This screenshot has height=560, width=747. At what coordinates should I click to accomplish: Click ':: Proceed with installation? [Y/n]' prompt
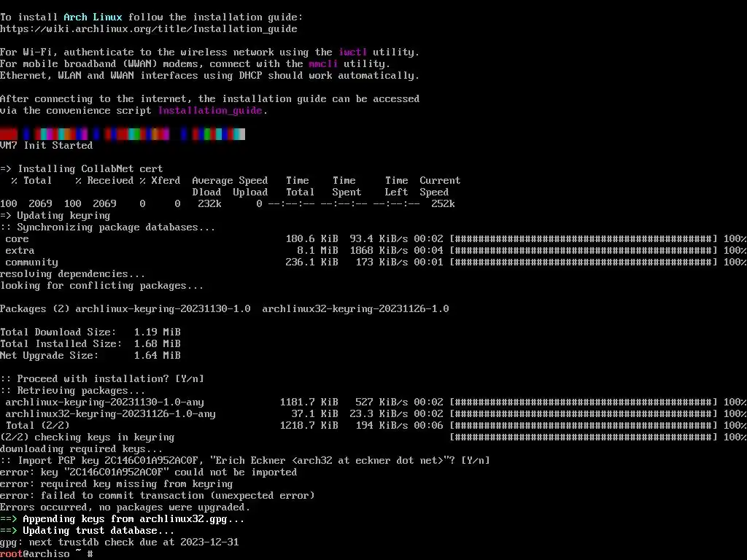pos(102,379)
